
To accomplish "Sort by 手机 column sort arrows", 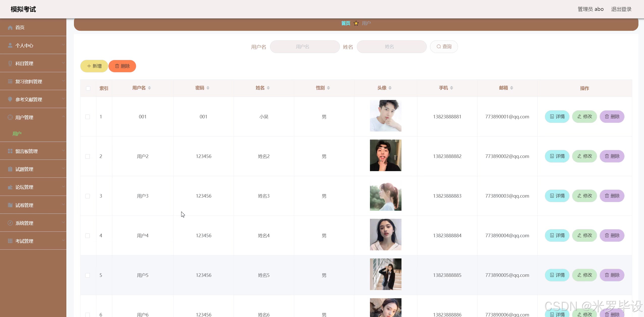I will click(x=451, y=88).
